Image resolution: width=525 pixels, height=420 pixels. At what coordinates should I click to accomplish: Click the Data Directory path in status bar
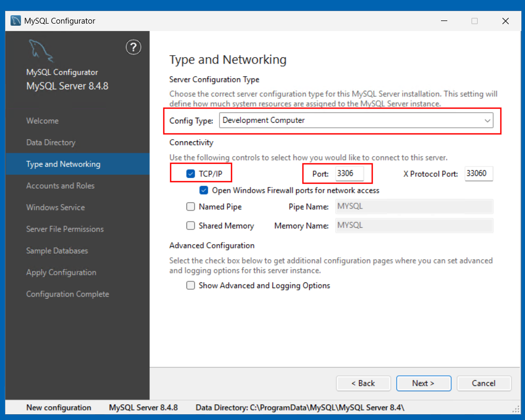point(300,407)
